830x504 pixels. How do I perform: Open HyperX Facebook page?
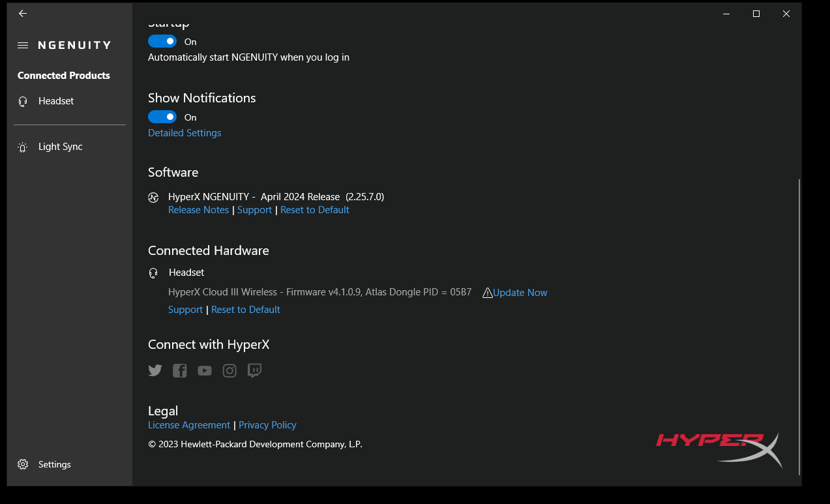(180, 370)
